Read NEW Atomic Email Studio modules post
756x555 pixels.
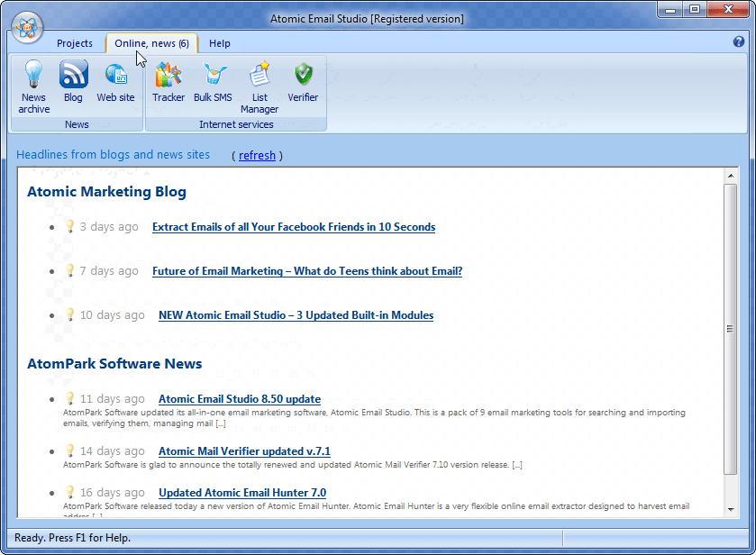coord(296,315)
